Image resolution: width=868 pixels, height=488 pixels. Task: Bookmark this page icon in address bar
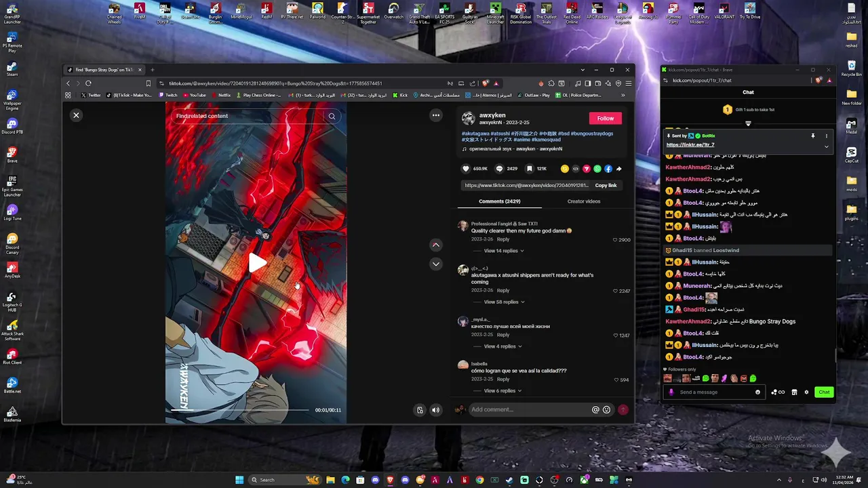click(149, 83)
